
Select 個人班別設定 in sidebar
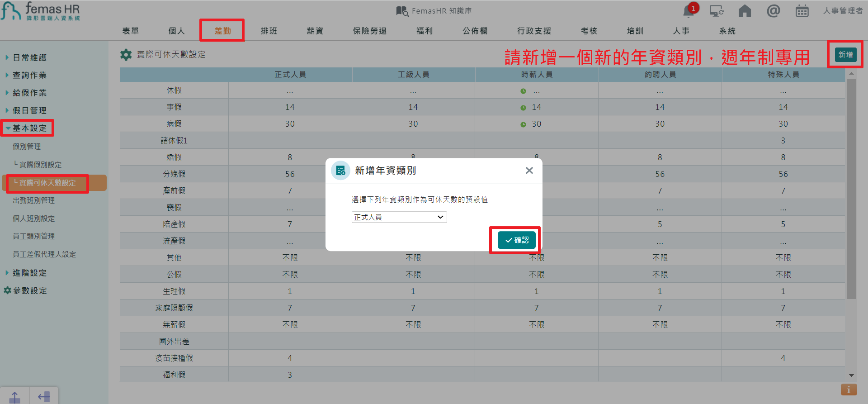[x=33, y=219]
